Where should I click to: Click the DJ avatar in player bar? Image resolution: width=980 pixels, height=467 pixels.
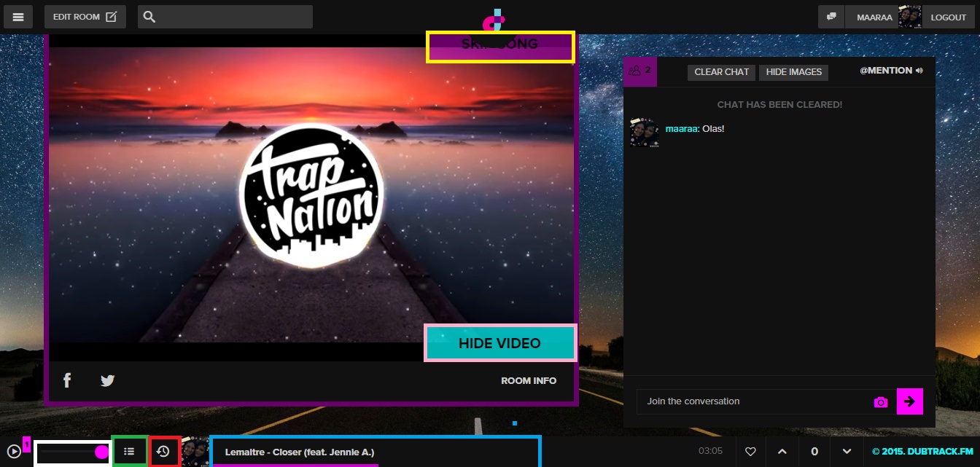pyautogui.click(x=195, y=452)
